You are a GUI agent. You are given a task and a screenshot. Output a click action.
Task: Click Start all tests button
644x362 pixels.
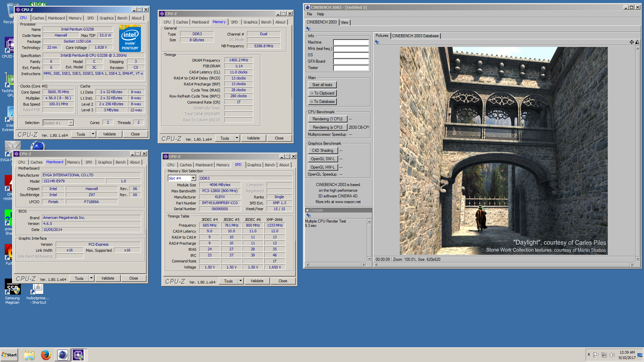coord(322,85)
